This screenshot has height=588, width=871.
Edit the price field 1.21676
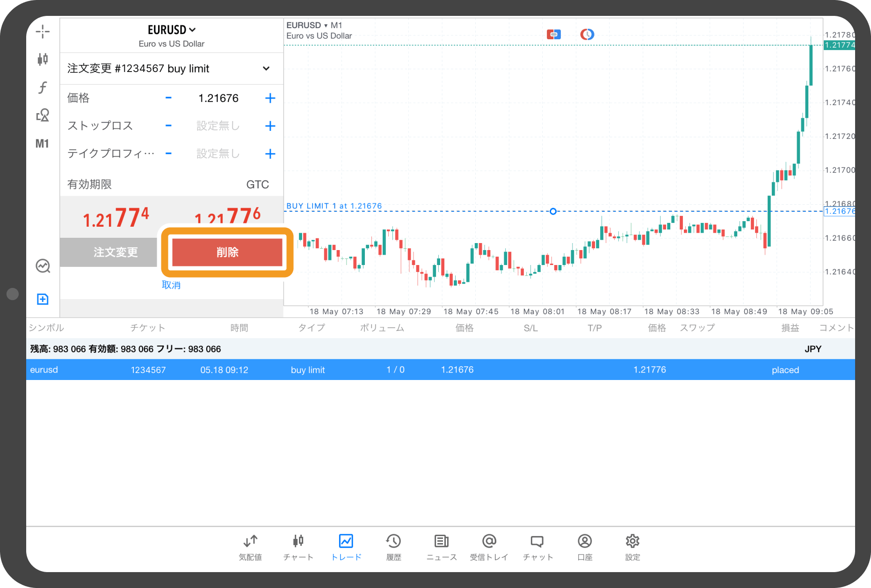coord(218,98)
